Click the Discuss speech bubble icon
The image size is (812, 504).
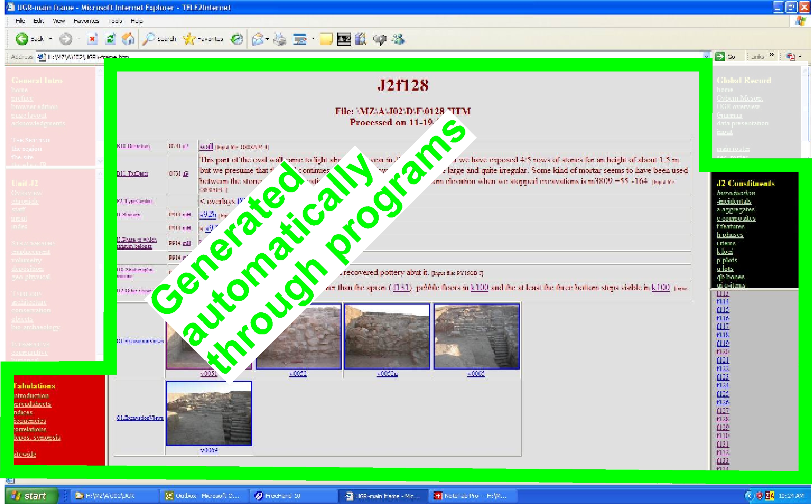click(380, 39)
